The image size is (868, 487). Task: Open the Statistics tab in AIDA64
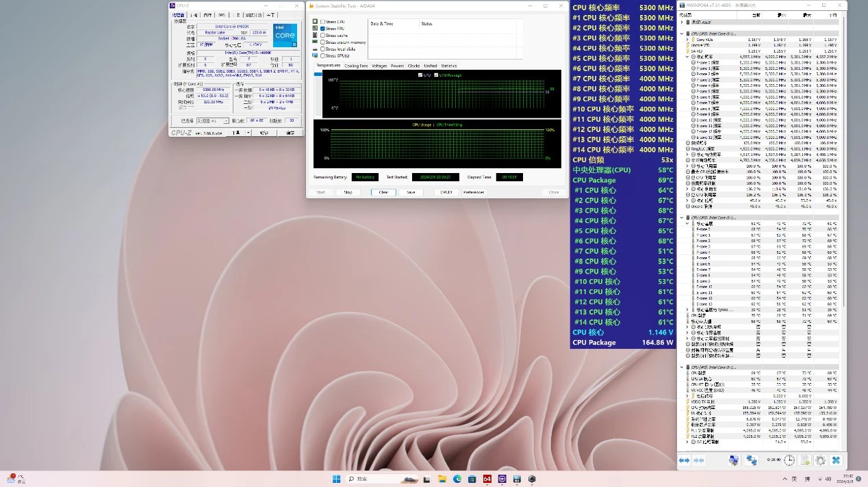pyautogui.click(x=448, y=66)
